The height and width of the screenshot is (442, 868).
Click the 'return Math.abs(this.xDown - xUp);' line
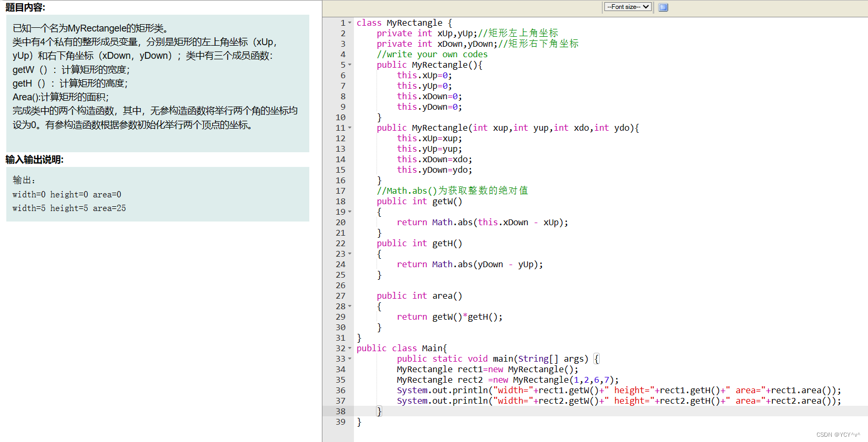(483, 222)
